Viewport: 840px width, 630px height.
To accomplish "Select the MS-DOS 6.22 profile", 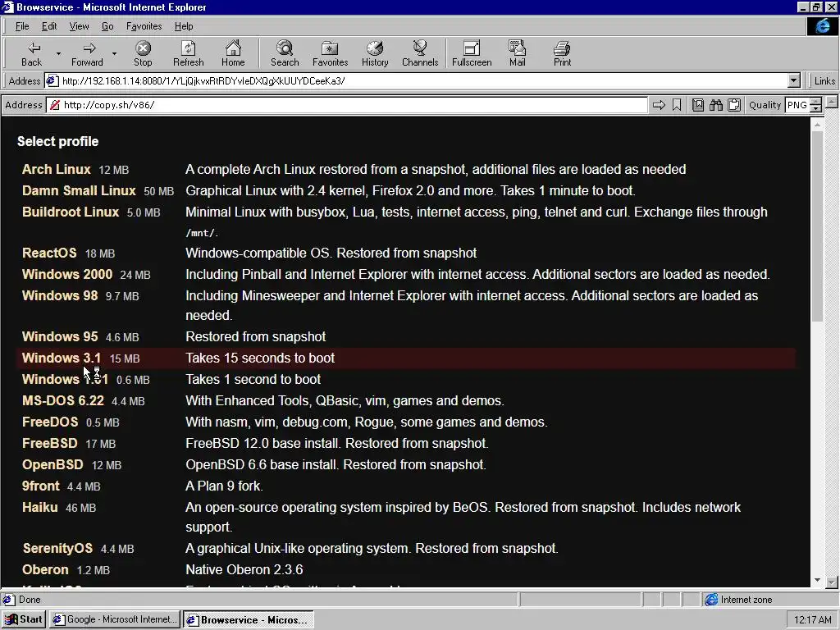I will (62, 400).
